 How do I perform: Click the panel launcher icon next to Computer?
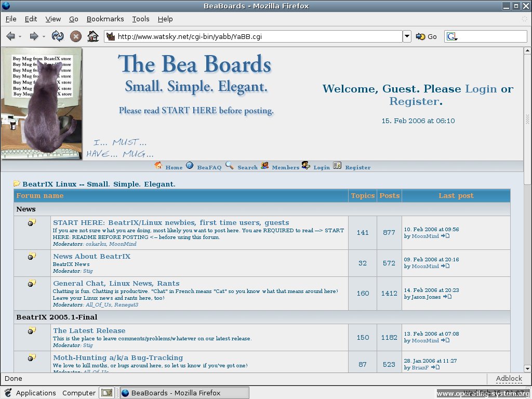107,393
